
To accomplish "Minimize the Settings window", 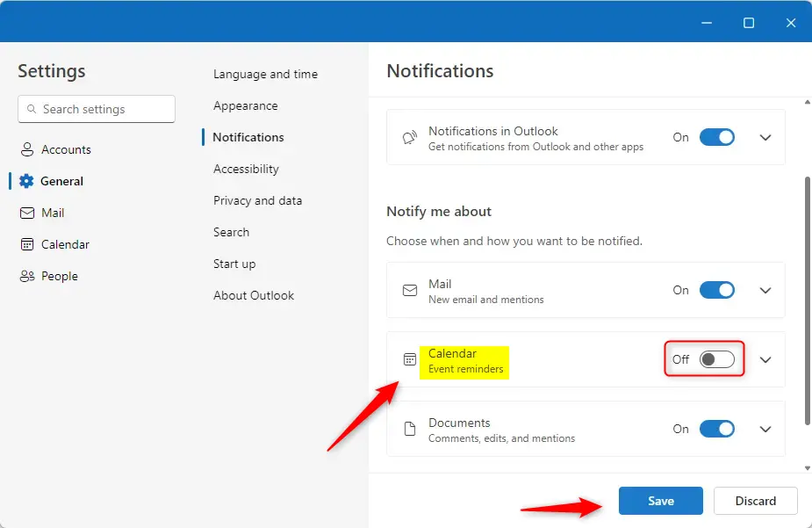I will [707, 23].
